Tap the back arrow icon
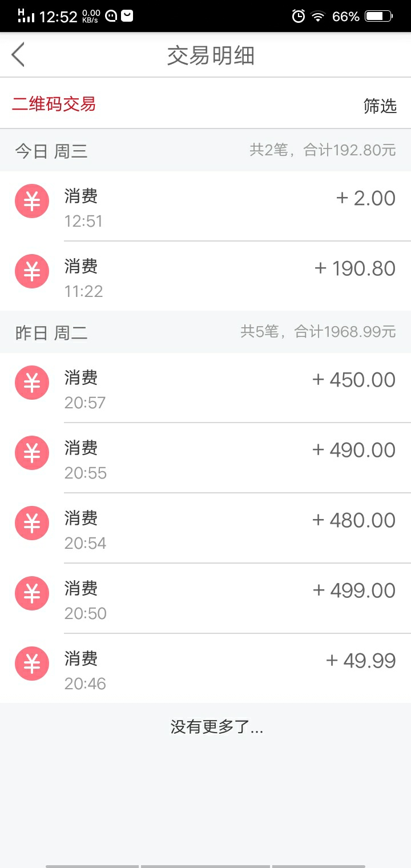This screenshot has height=868, width=411. pyautogui.click(x=18, y=55)
